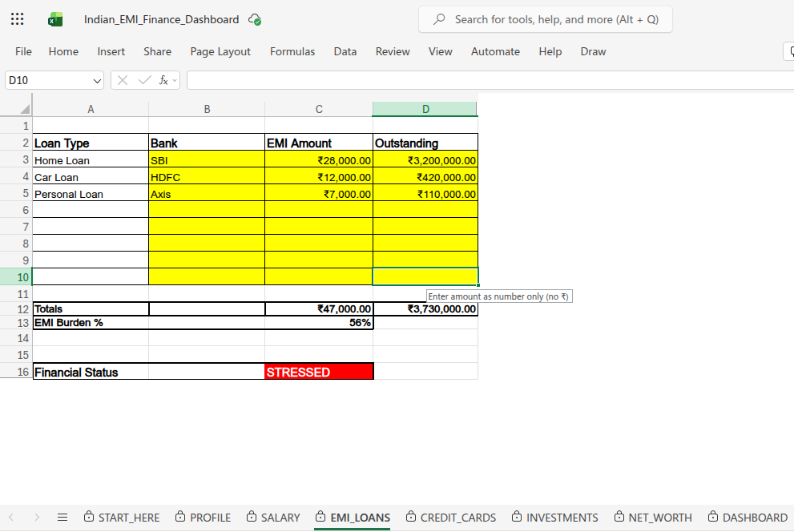This screenshot has width=794, height=532.
Task: Select column D header
Action: pos(425,109)
